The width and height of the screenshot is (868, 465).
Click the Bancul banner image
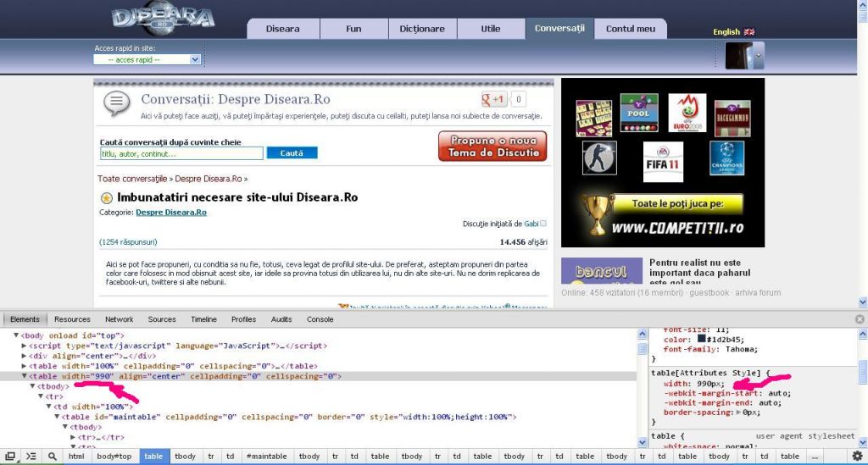602,271
